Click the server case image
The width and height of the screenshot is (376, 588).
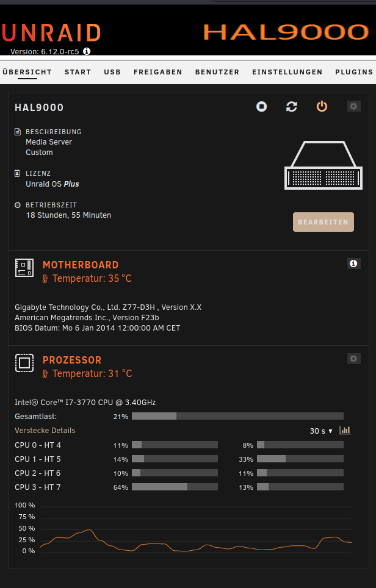pos(324,165)
